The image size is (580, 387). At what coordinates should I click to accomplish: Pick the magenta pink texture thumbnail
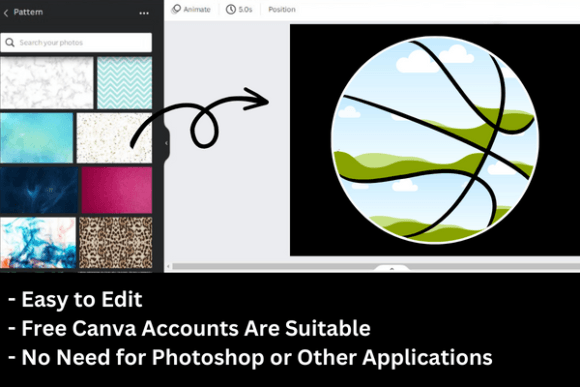pyautogui.click(x=117, y=190)
